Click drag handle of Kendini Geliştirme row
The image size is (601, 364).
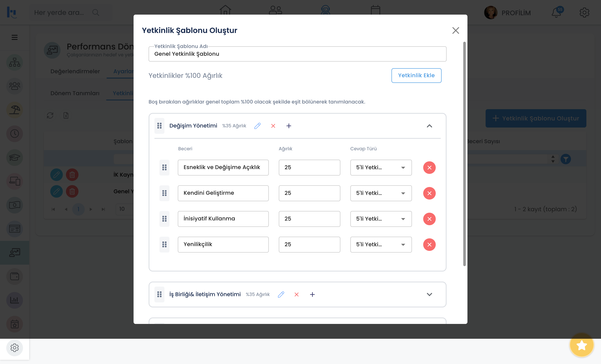(164, 193)
